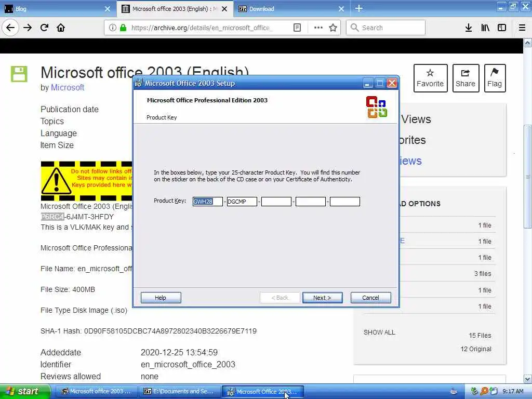
Task: Click Help in the Setup dialog
Action: 161,298
